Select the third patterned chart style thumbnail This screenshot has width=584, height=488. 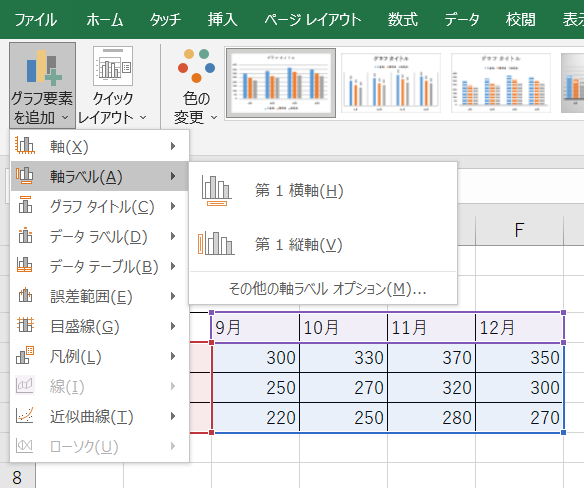pos(501,83)
